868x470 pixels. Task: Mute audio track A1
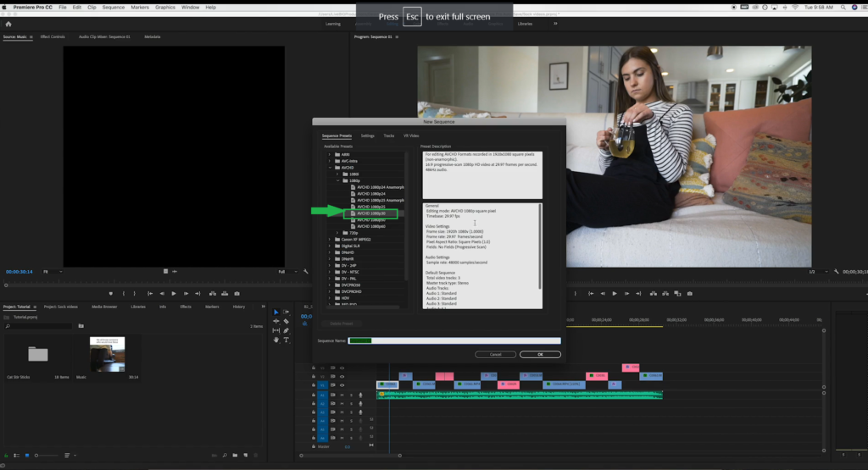[342, 395]
